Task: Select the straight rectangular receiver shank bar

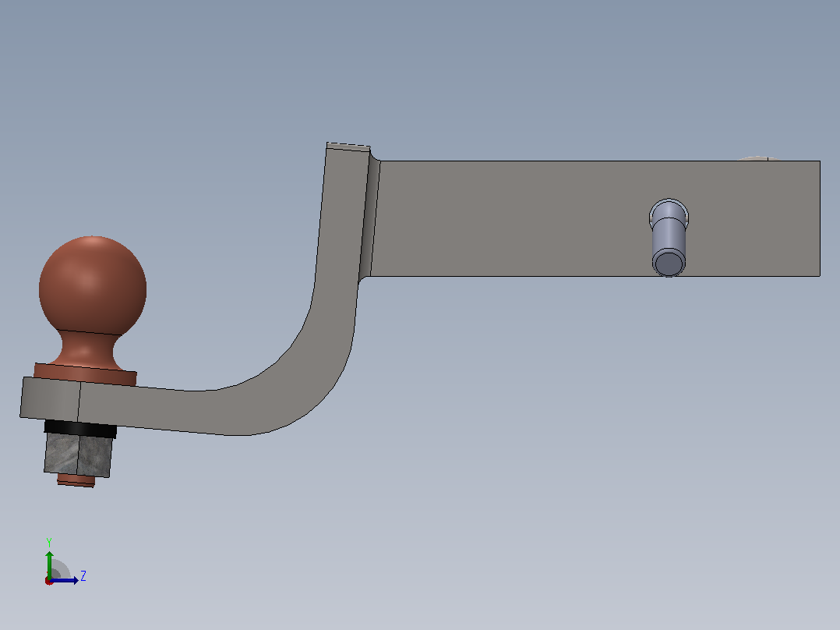Action: [x=595, y=218]
